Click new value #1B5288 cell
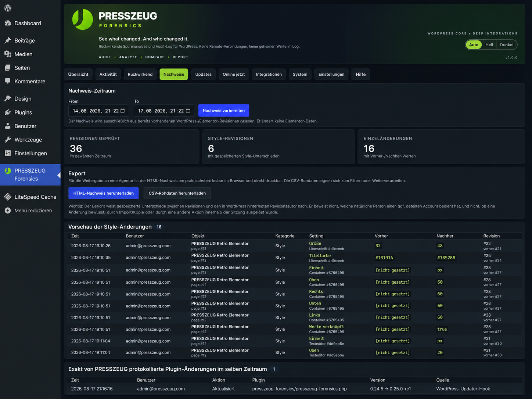This screenshot has height=399, width=532. pyautogui.click(x=446, y=258)
